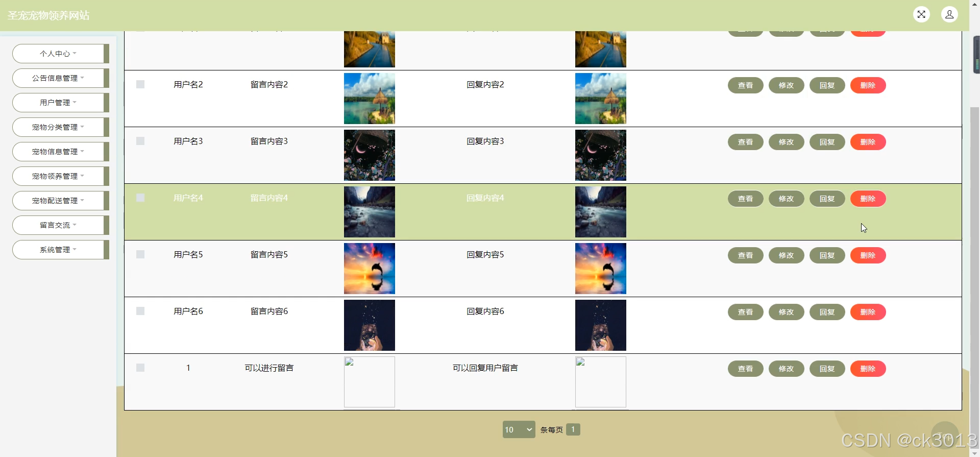980x457 pixels.
Task: Open the user profile icon in header
Action: point(949,14)
